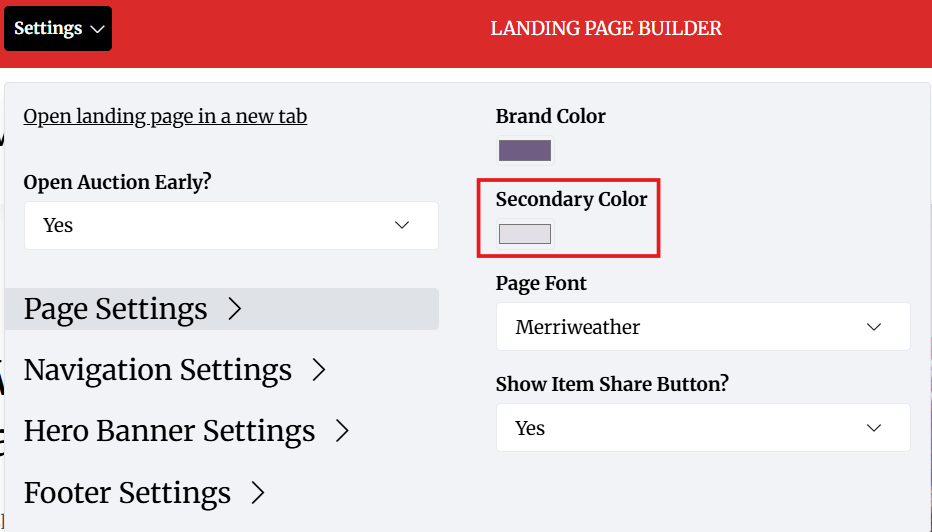Click the chevron beside Page Settings
Screen dimensions: 932x532
click(235, 309)
